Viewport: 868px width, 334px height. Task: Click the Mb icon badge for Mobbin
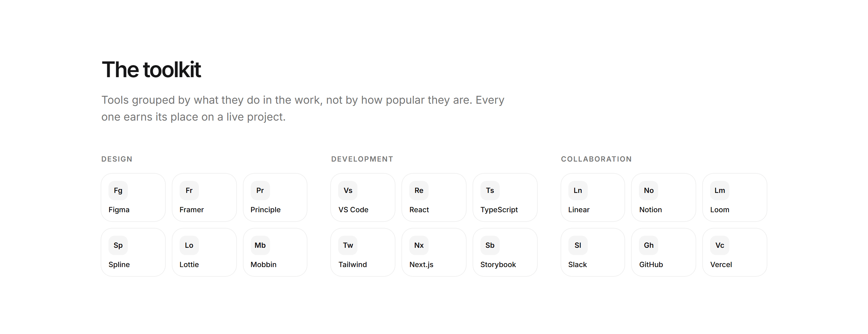click(260, 245)
